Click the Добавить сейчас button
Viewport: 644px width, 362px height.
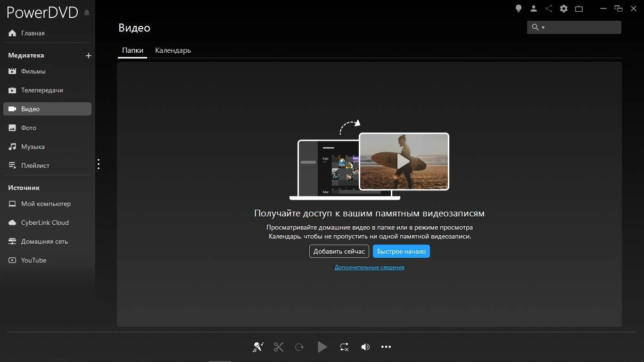pos(339,251)
